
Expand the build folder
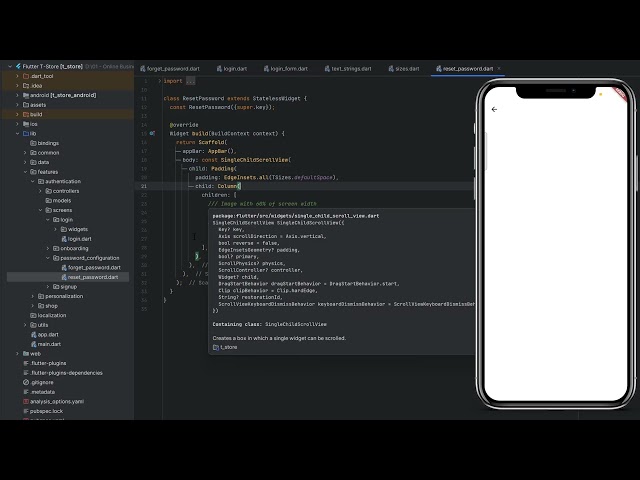[x=17, y=114]
